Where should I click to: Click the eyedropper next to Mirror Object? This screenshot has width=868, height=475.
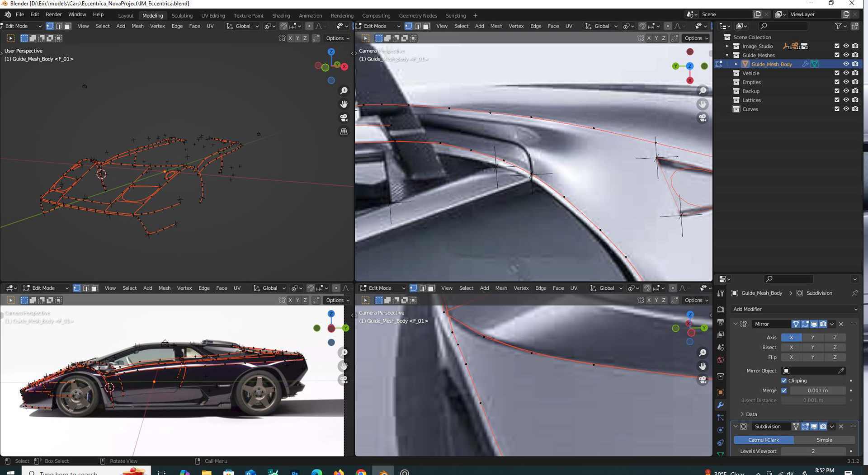[841, 371]
